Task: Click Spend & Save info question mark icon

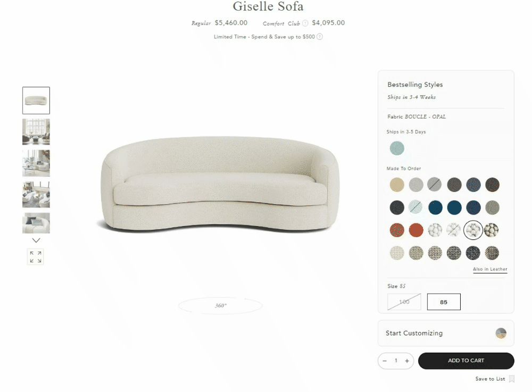Action: 320,37
